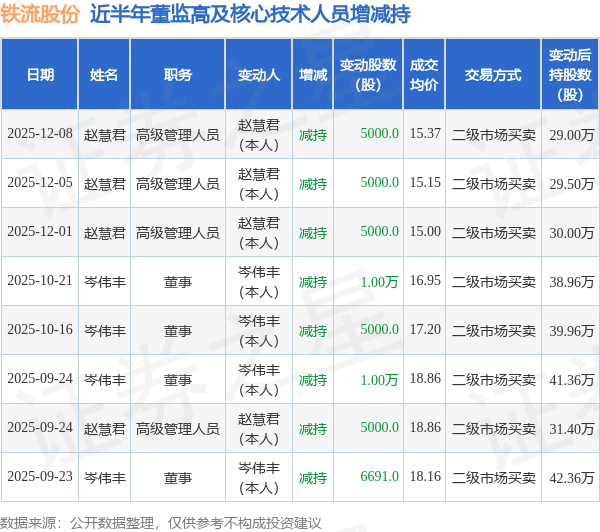This screenshot has width=600, height=532.
Task: Click the 职务 column header
Action: [x=178, y=75]
